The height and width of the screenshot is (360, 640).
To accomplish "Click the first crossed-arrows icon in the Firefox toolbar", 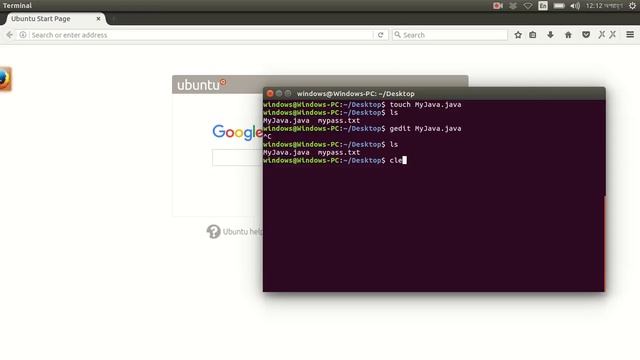I will point(602,35).
